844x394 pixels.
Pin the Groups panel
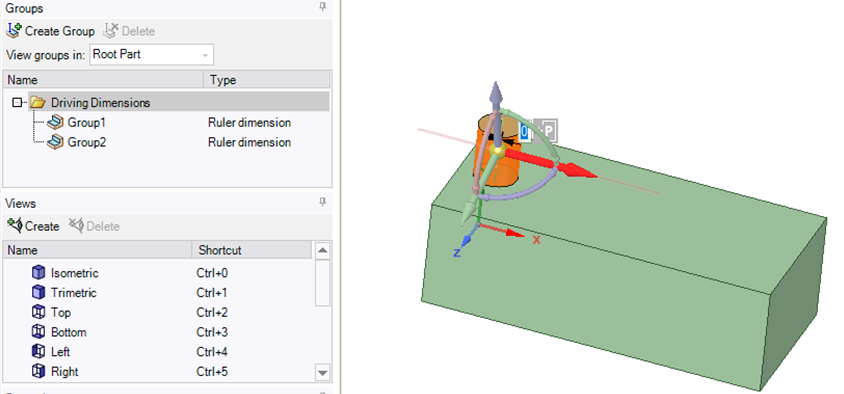coord(322,8)
